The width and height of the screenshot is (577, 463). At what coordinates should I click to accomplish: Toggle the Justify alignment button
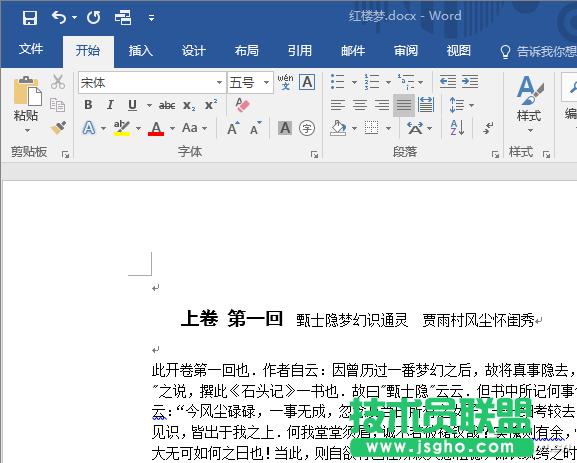click(x=404, y=105)
